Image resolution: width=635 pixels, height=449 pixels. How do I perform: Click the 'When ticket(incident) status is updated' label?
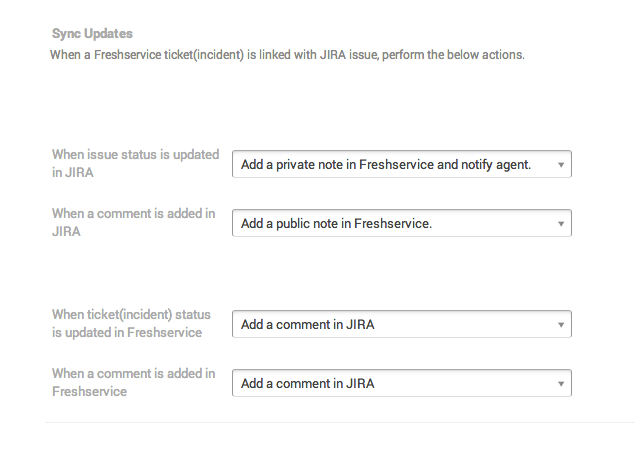click(131, 323)
